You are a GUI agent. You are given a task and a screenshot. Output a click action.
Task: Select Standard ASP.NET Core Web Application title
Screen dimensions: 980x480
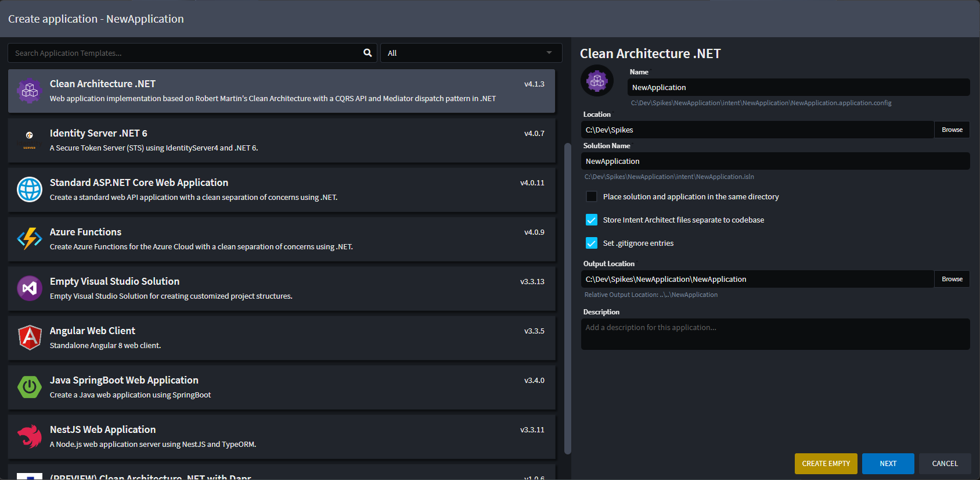[x=139, y=182]
